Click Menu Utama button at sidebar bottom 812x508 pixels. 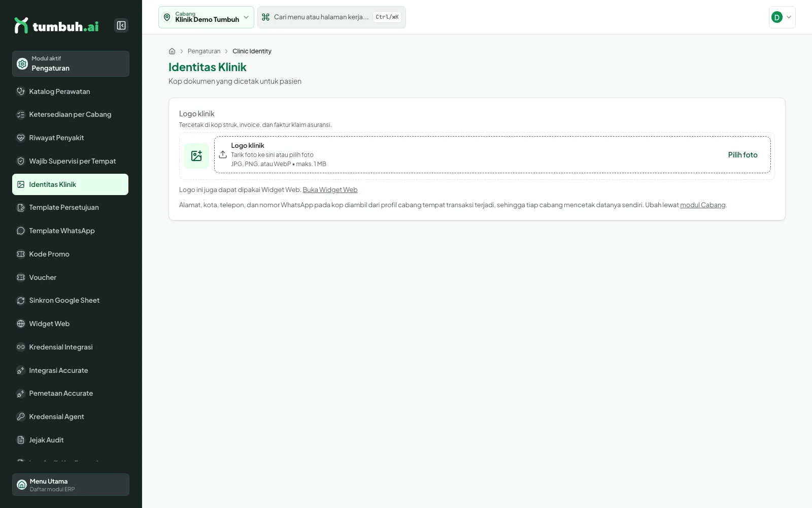click(71, 485)
